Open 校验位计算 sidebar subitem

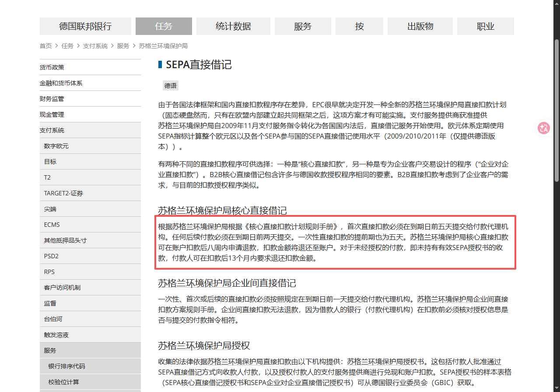coord(90,382)
